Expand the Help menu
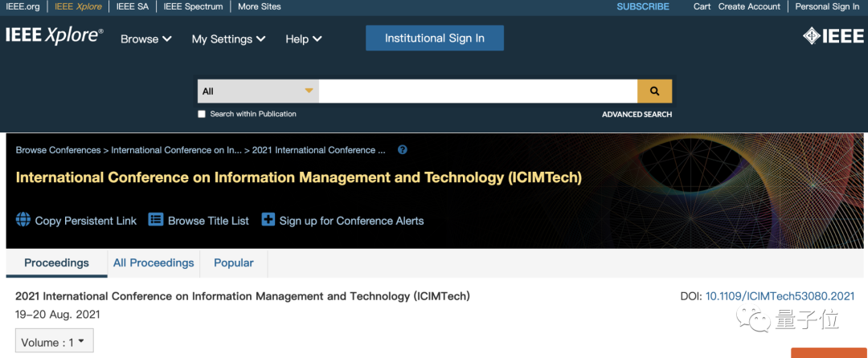 click(x=303, y=39)
